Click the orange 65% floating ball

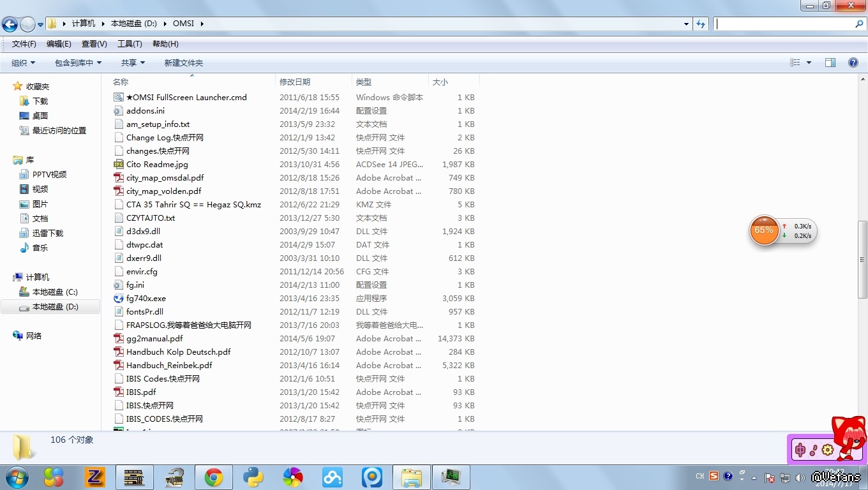point(764,230)
